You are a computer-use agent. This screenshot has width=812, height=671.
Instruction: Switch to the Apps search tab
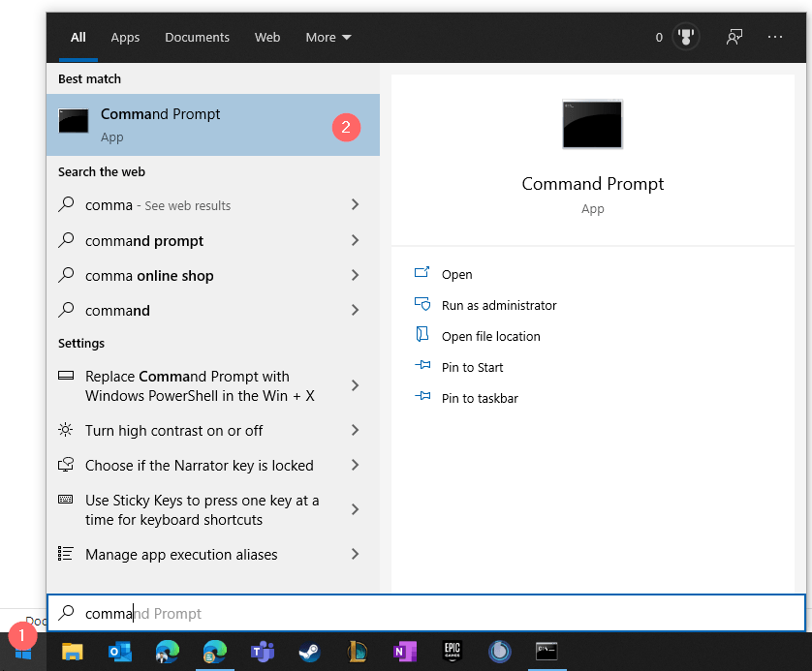point(125,37)
